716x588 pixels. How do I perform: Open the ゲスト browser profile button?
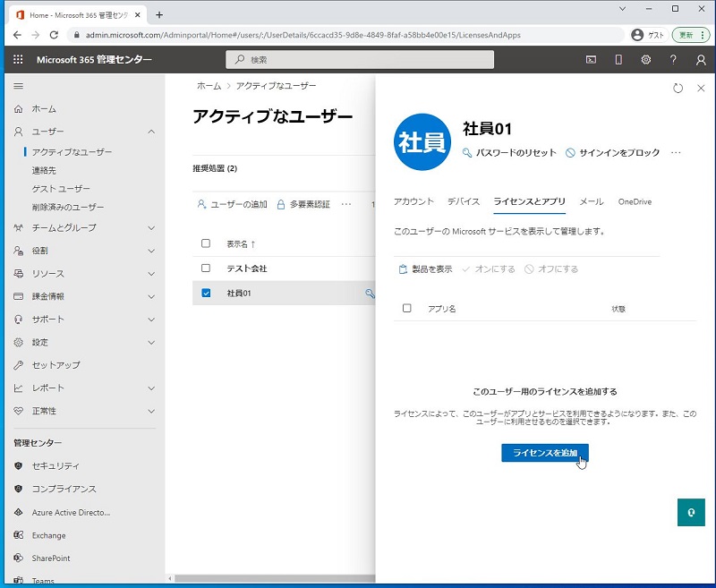pyautogui.click(x=649, y=35)
